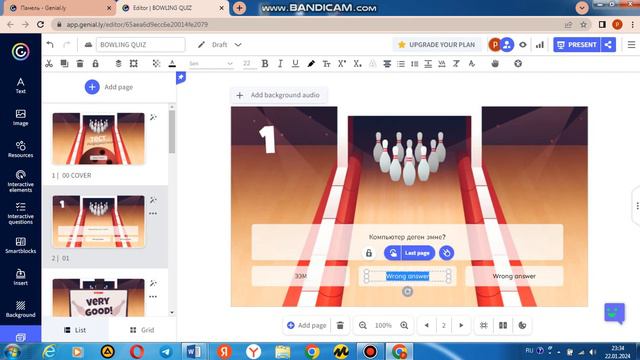Click the Last page interactivity button
The width and height of the screenshot is (640, 360).
pyautogui.click(x=409, y=253)
